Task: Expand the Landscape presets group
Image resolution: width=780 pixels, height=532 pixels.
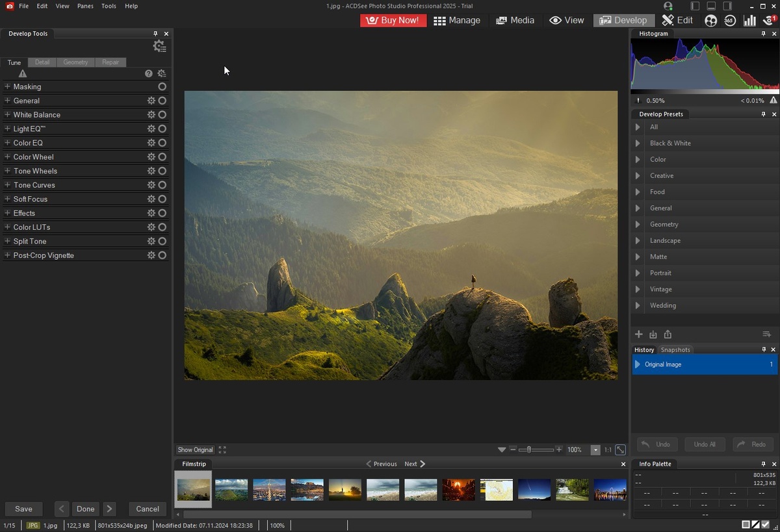Action: pos(637,240)
